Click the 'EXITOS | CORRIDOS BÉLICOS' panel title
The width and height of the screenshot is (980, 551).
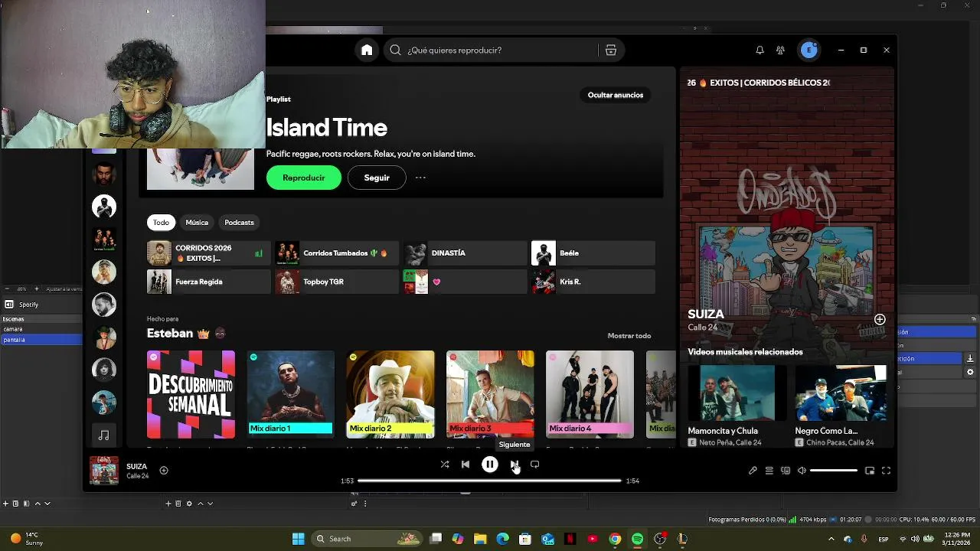(759, 83)
